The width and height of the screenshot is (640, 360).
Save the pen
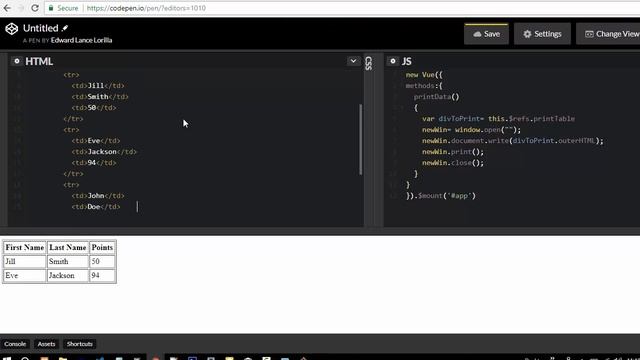coord(486,34)
